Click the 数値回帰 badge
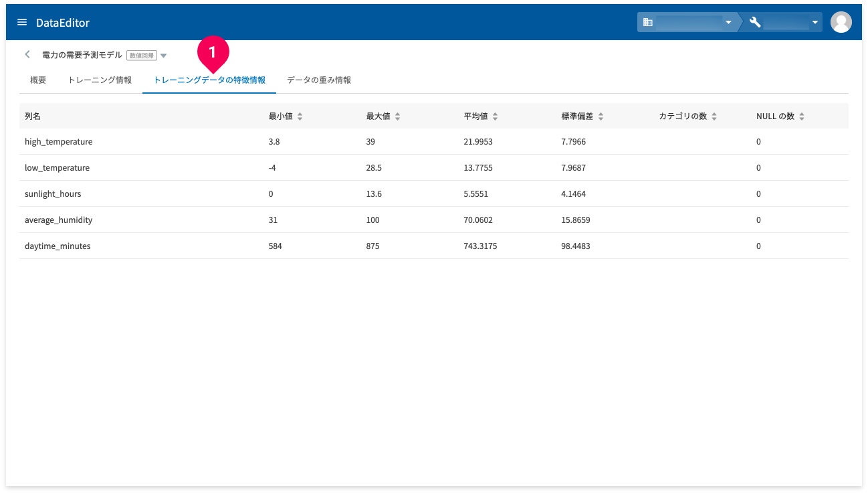Viewport: 868px width, 494px height. 141,56
